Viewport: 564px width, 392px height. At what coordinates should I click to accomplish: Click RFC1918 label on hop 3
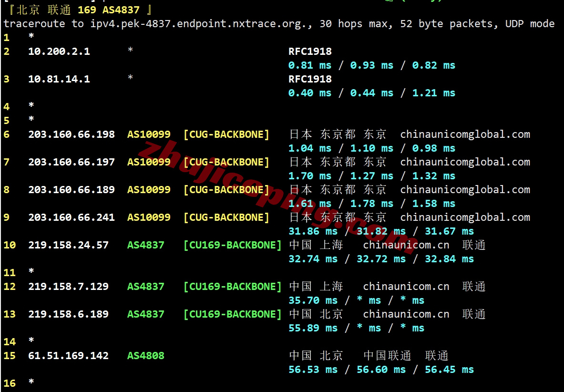point(310,79)
